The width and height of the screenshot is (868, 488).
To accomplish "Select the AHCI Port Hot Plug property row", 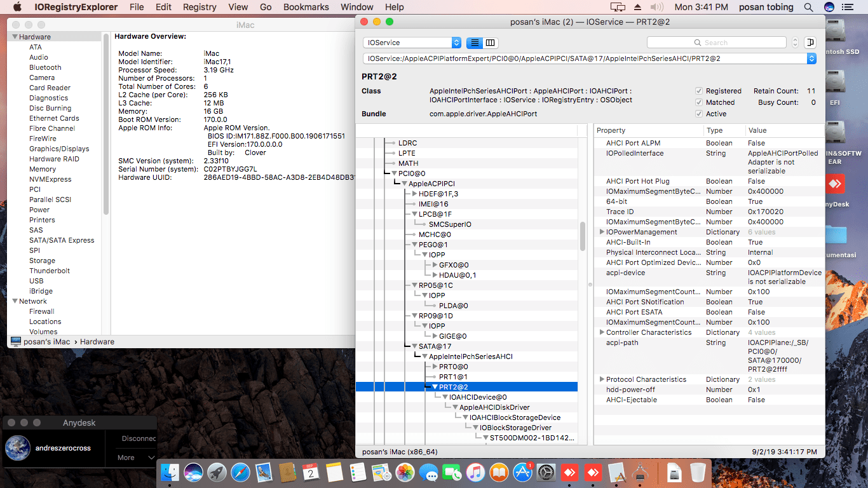I will (709, 181).
